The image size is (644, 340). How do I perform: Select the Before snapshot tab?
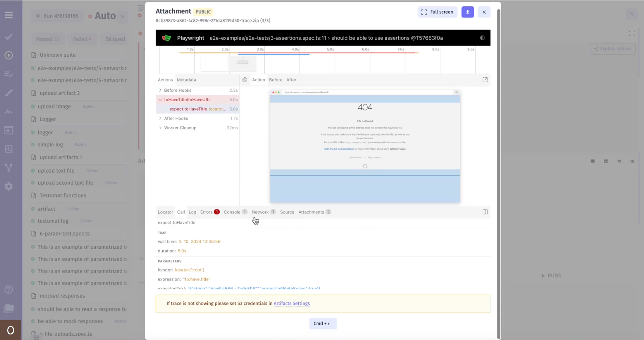click(276, 80)
